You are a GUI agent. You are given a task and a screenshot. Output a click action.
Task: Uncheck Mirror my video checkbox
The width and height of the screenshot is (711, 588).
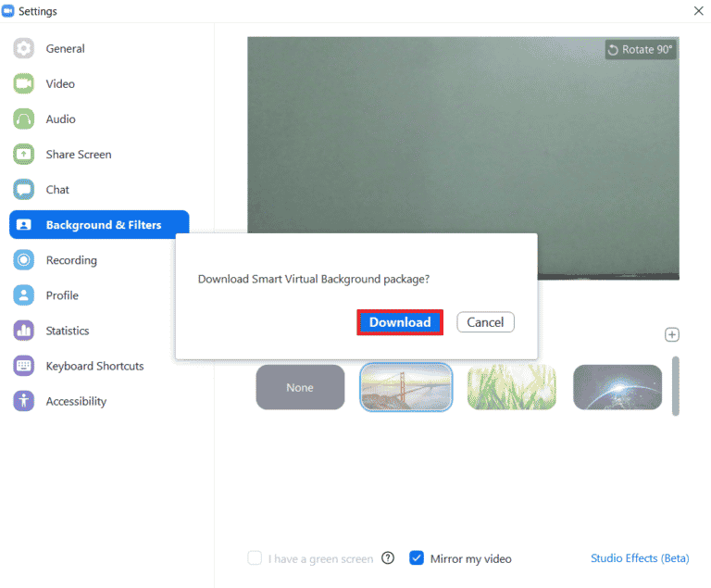(417, 558)
